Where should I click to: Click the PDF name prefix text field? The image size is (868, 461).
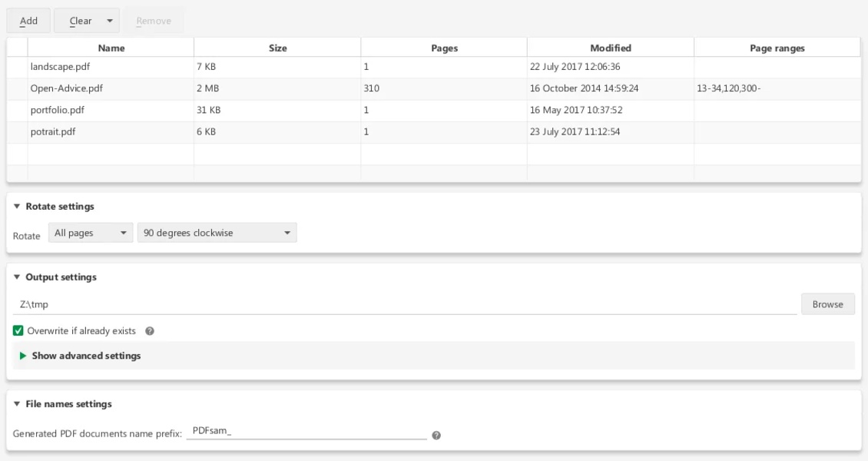pos(306,432)
